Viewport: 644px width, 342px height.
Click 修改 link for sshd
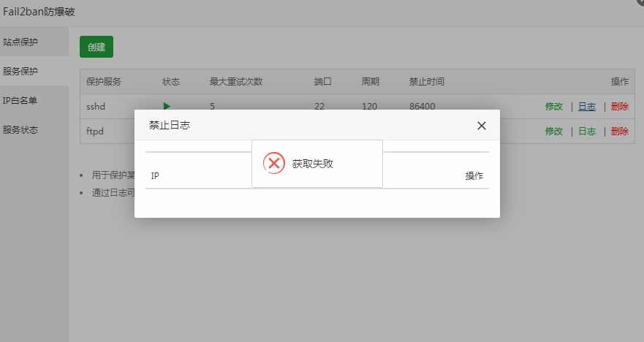(x=553, y=107)
